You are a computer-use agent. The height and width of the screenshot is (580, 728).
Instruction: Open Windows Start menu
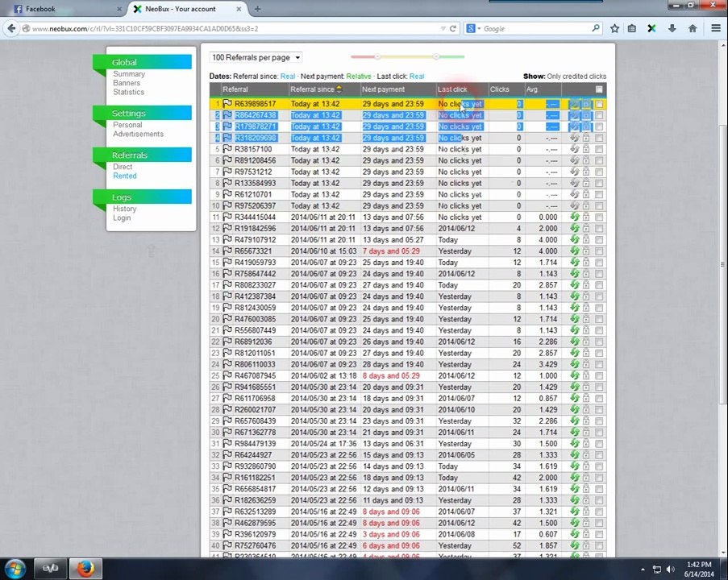[15, 569]
